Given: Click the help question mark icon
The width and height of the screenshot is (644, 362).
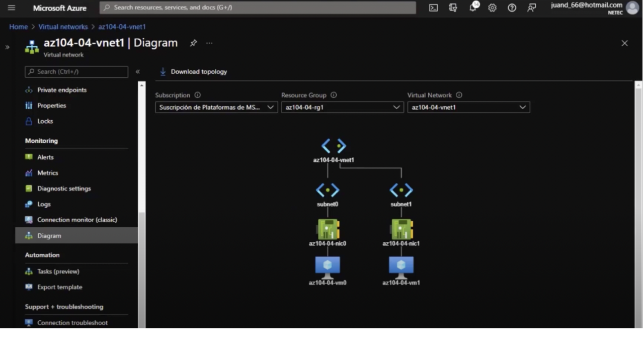Looking at the screenshot, I should [512, 8].
